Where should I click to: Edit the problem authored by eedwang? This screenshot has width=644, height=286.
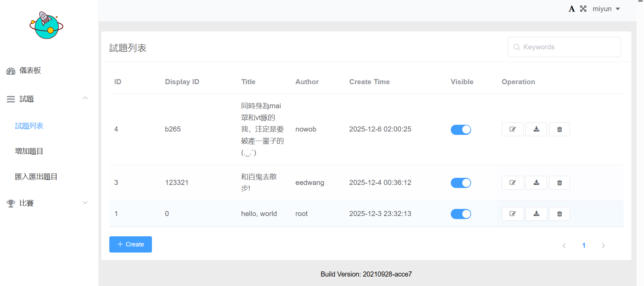tap(512, 183)
